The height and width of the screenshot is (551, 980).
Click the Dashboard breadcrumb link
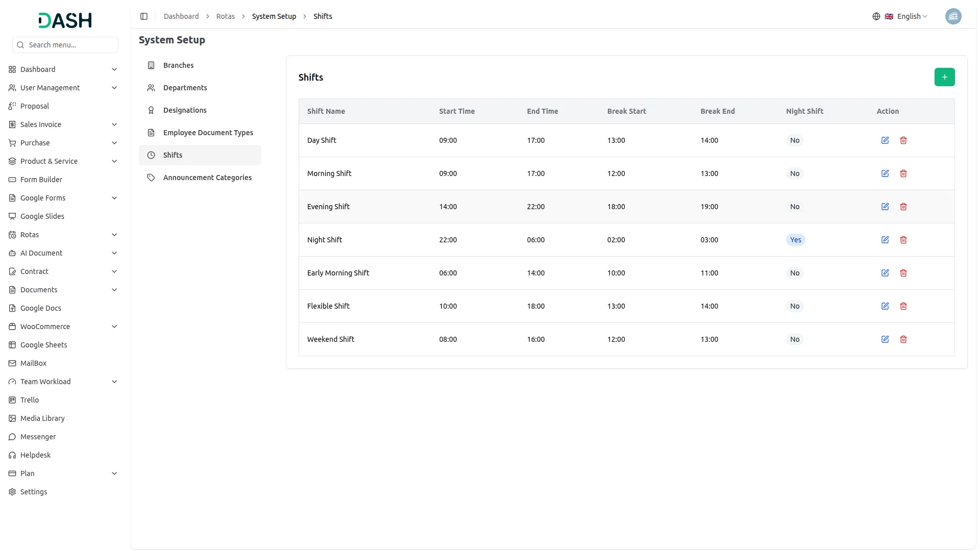pos(181,16)
